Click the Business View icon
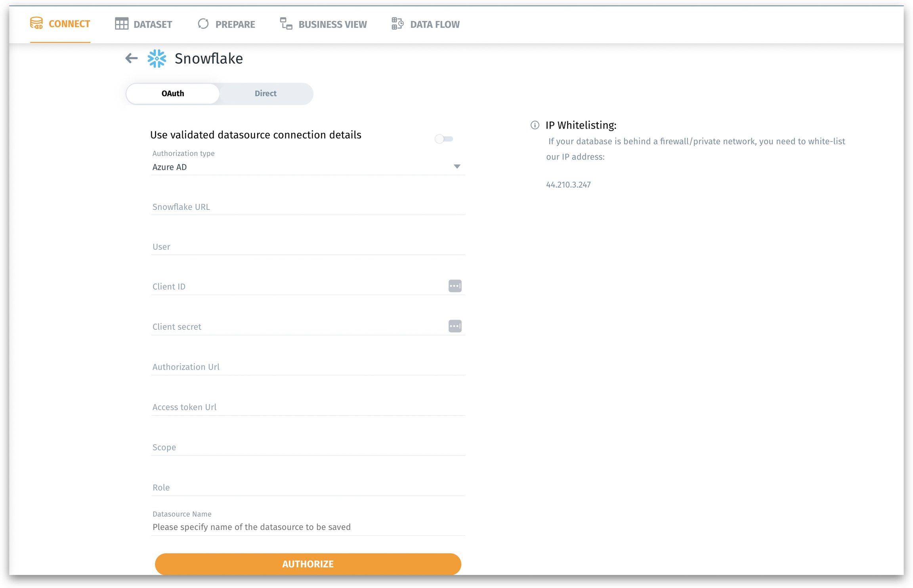The image size is (913, 588). [x=286, y=24]
